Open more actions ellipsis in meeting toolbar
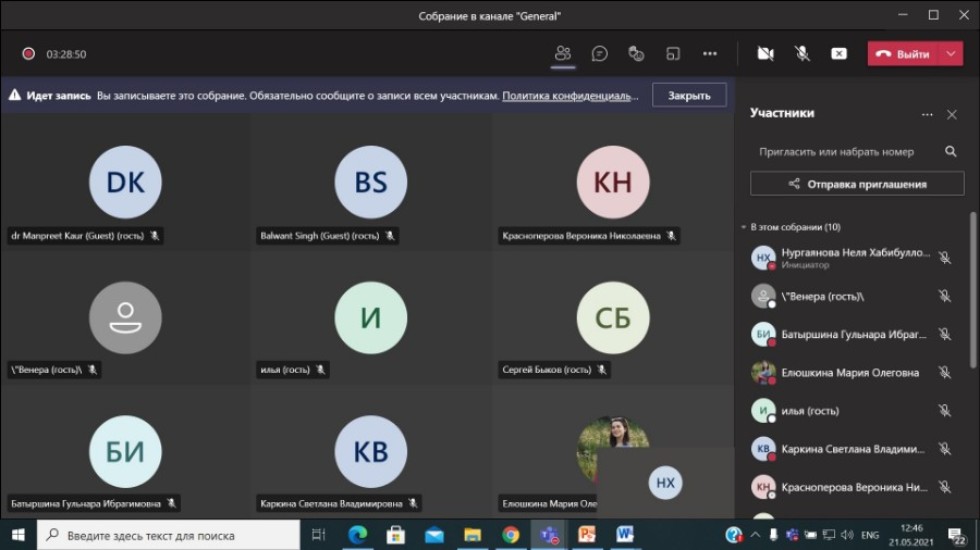This screenshot has width=980, height=550. pyautogui.click(x=710, y=54)
